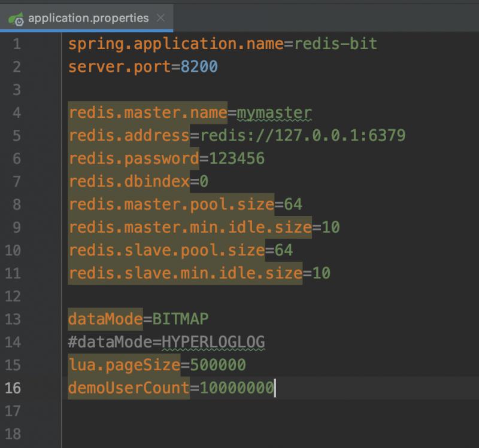This screenshot has height=448, width=479.
Task: Click the dataMode value BITMAP
Action: (x=180, y=319)
